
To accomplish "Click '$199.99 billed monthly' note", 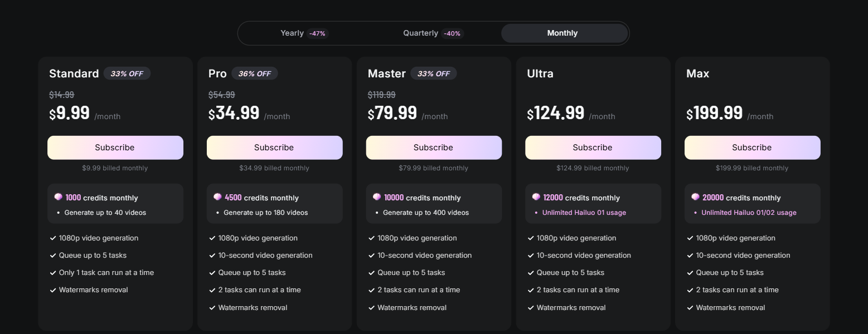I will click(x=753, y=168).
